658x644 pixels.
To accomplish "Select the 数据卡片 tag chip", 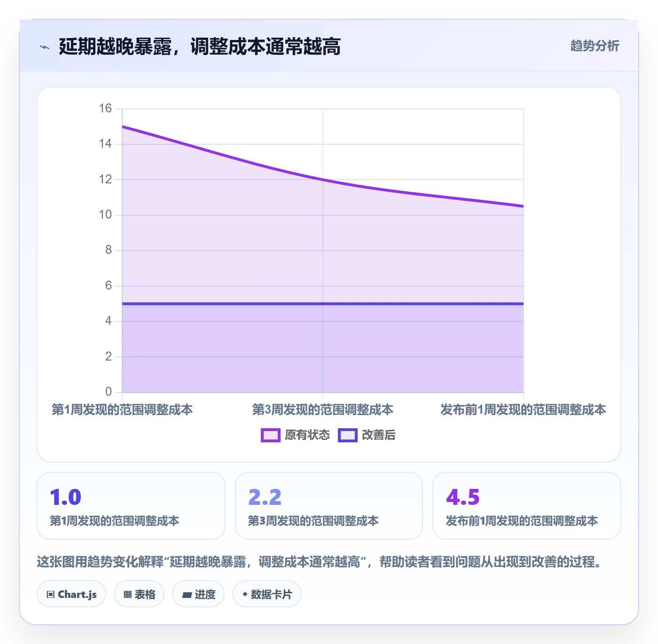I will pyautogui.click(x=267, y=594).
